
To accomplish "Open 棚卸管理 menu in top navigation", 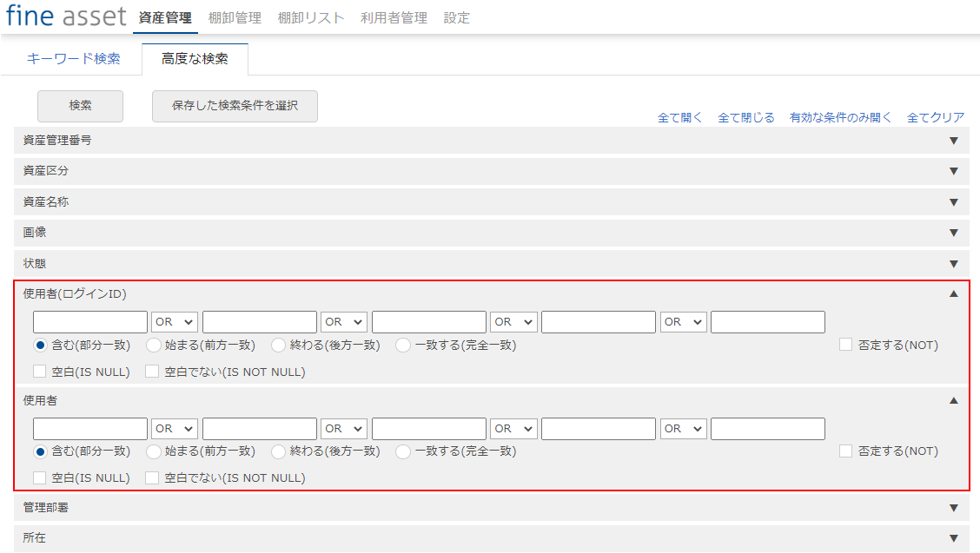I will point(235,17).
